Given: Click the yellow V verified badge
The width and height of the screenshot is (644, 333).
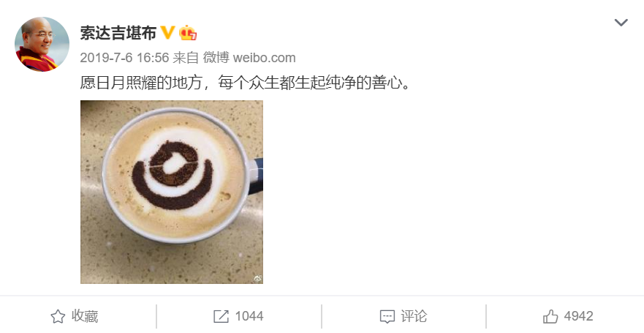Looking at the screenshot, I should [x=167, y=32].
